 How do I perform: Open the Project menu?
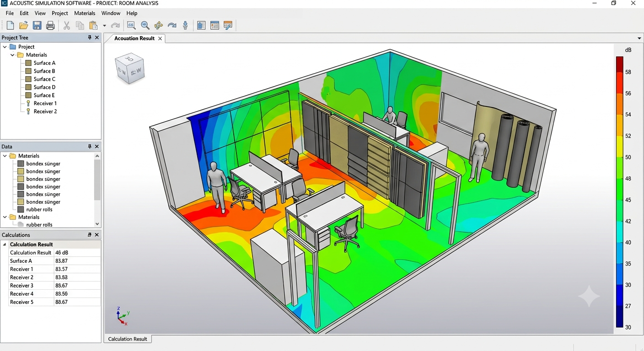coord(60,13)
